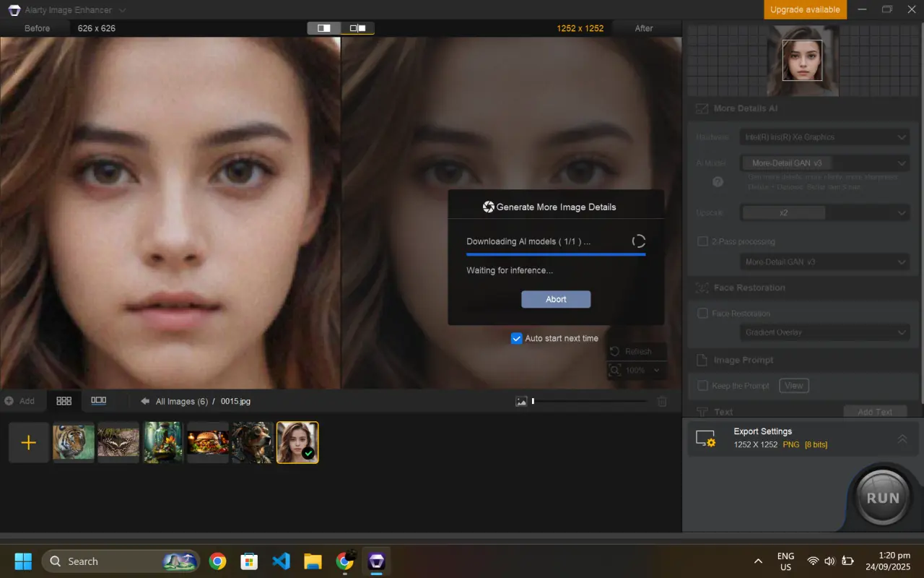The width and height of the screenshot is (924, 578).
Task: Select the tiger image thumbnail
Action: [74, 442]
